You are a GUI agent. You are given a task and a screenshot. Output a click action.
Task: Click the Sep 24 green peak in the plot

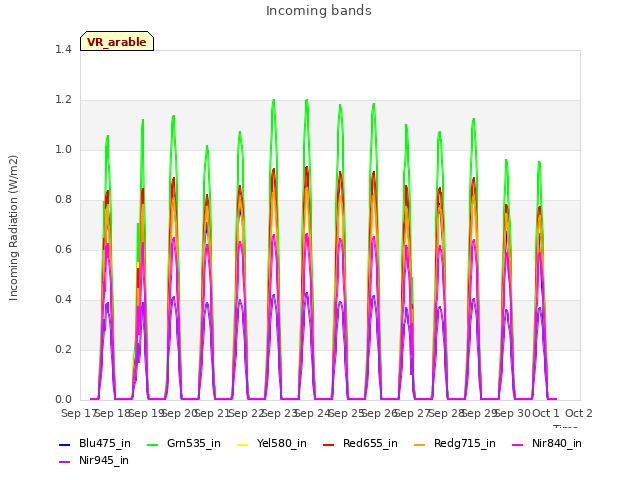point(307,100)
